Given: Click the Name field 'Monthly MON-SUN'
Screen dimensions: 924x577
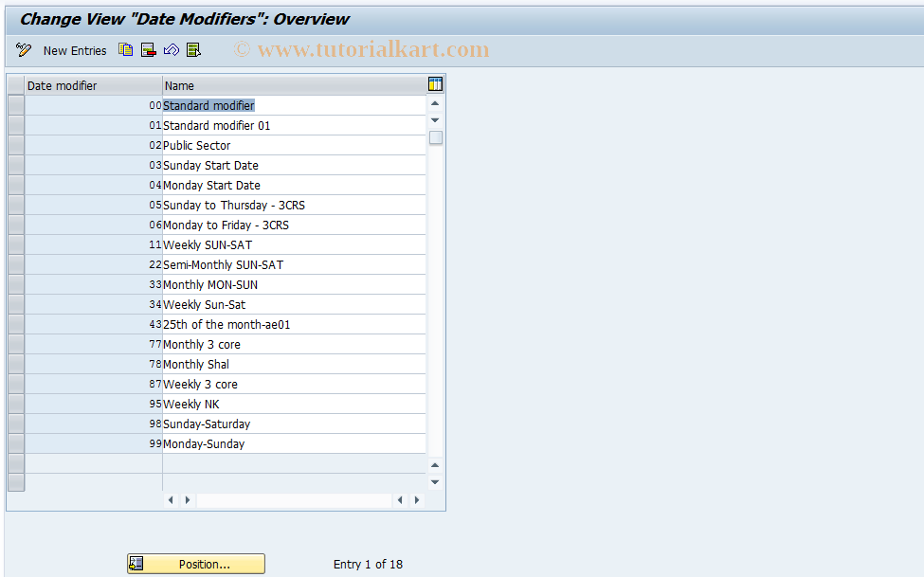Looking at the screenshot, I should [x=294, y=284].
